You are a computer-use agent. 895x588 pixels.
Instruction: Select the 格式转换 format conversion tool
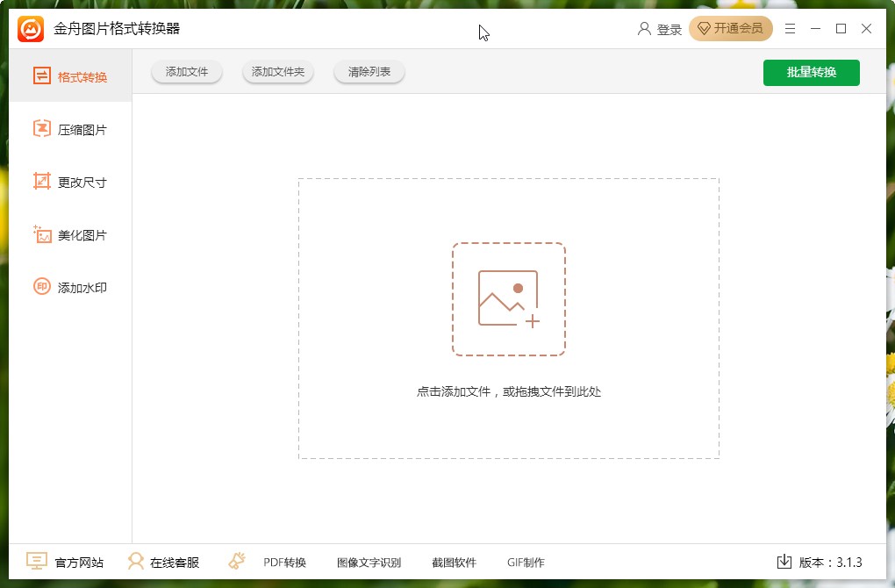click(x=70, y=75)
